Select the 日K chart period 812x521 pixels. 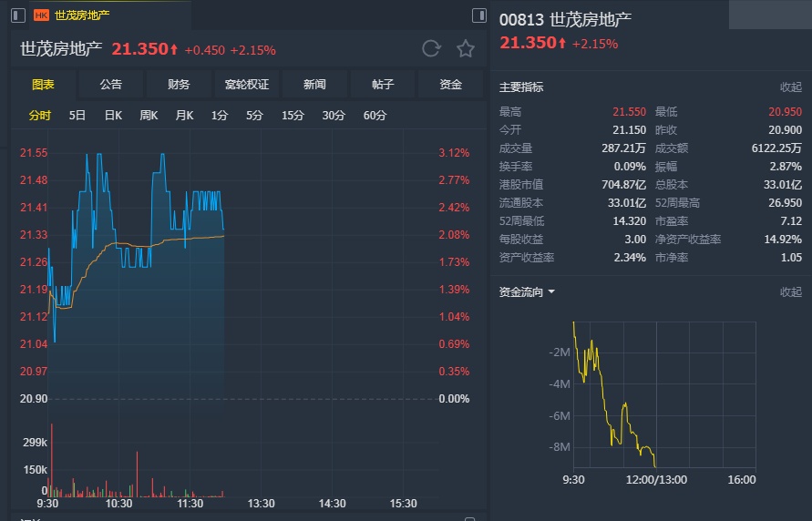pos(113,116)
